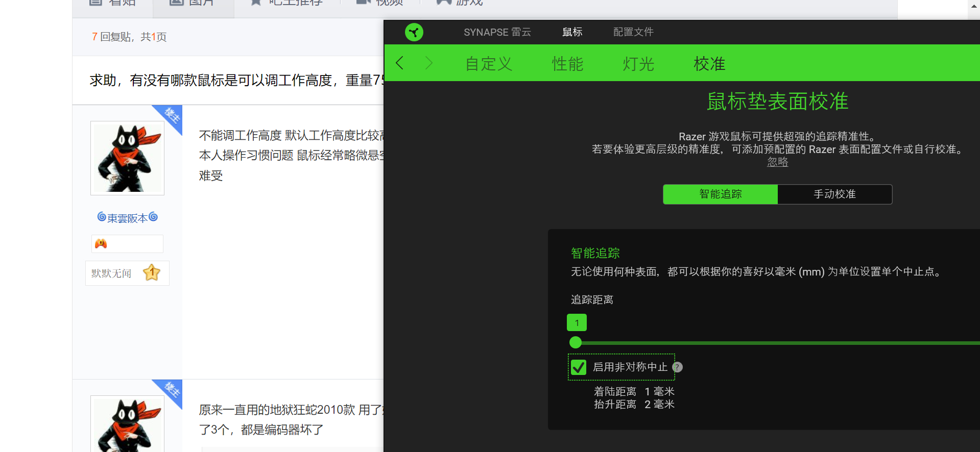
Task: Click the post title 求助 heading
Action: coord(236,81)
